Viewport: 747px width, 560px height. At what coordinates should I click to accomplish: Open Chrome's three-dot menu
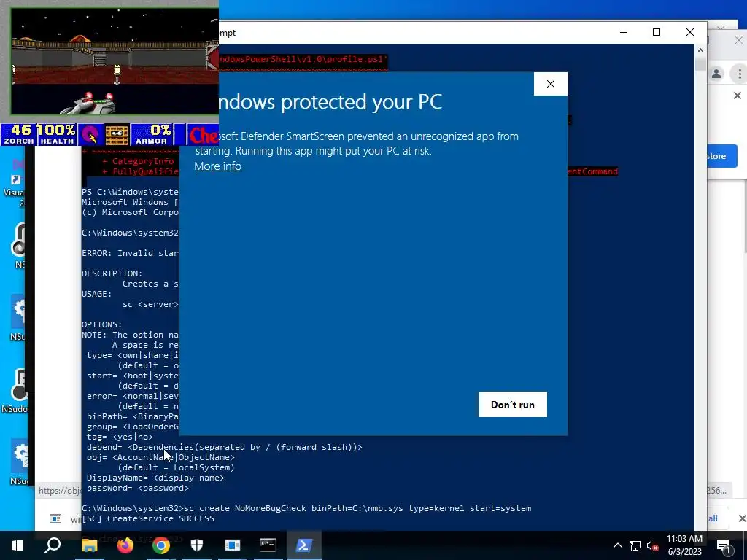(x=740, y=74)
